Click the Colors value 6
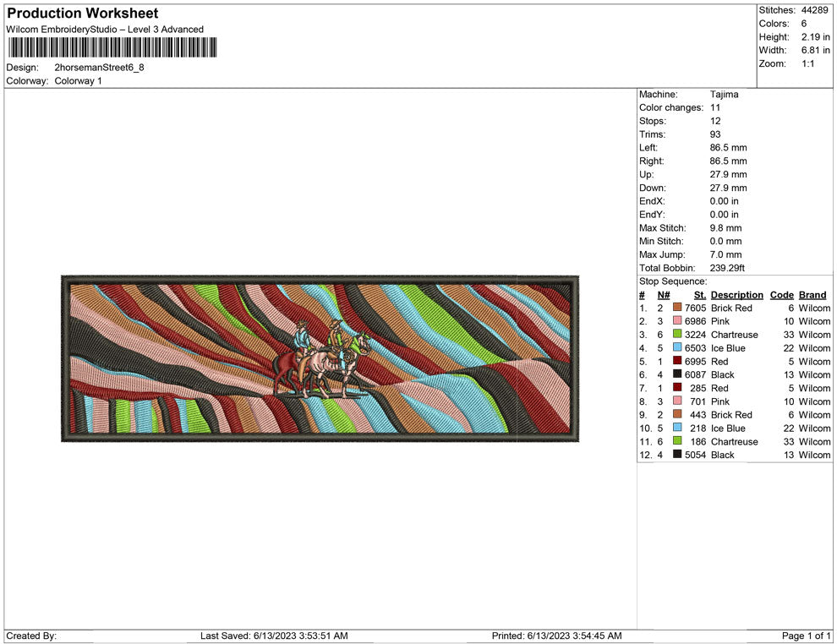Image resolution: width=837 pixels, height=644 pixels. coord(804,24)
